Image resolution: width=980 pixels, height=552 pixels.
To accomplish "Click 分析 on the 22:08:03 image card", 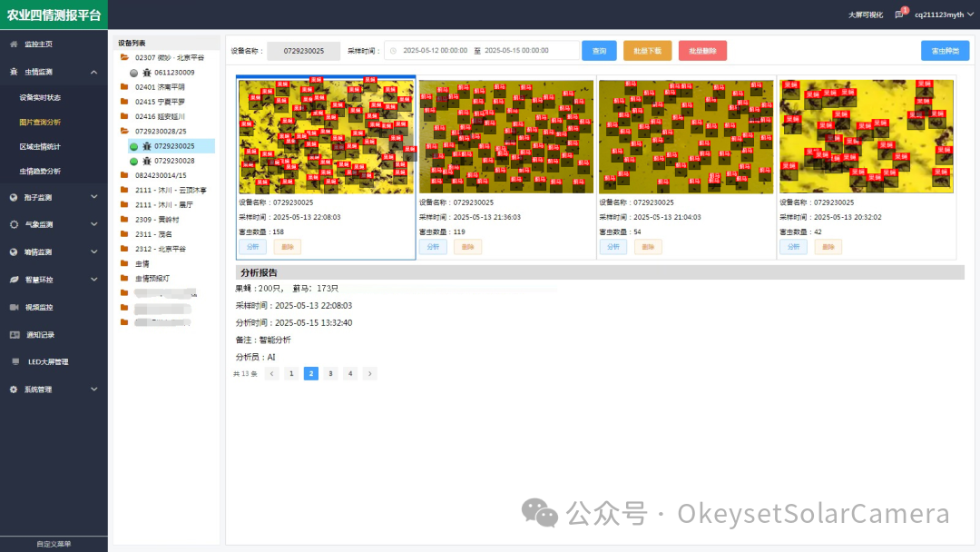I will click(x=252, y=247).
